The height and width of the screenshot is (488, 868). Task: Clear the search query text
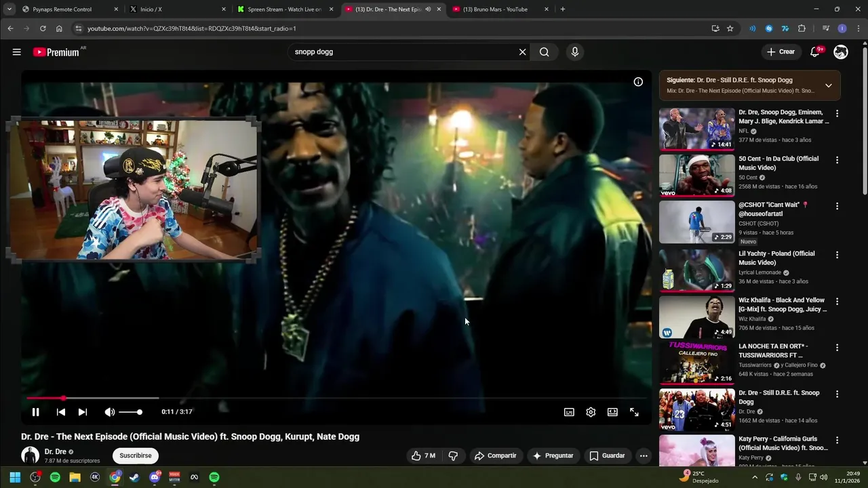522,52
